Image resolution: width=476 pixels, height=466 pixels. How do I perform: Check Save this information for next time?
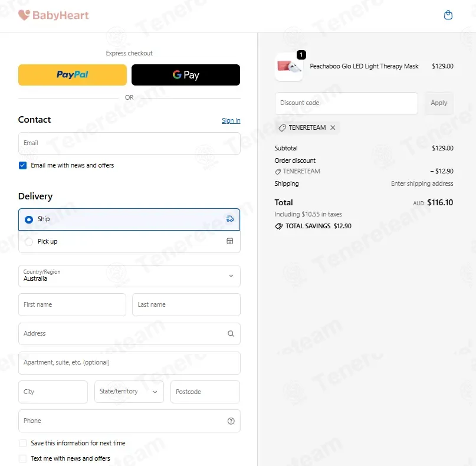22,443
